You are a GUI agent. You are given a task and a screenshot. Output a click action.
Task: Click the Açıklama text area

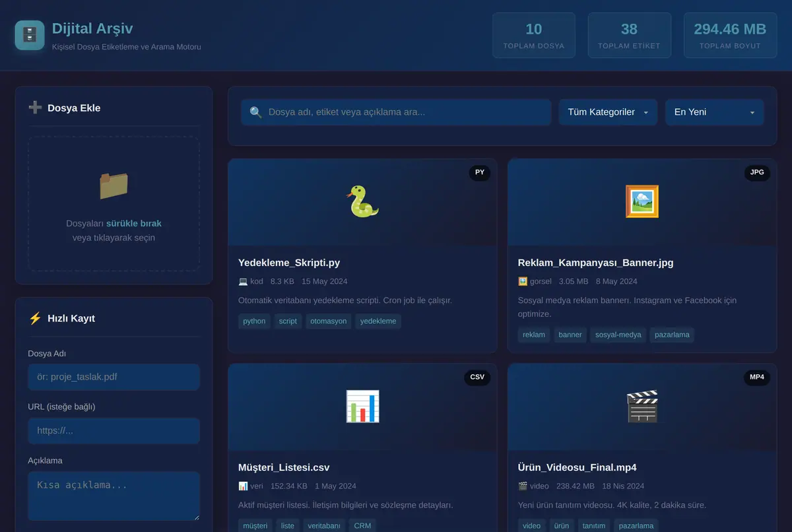click(114, 496)
